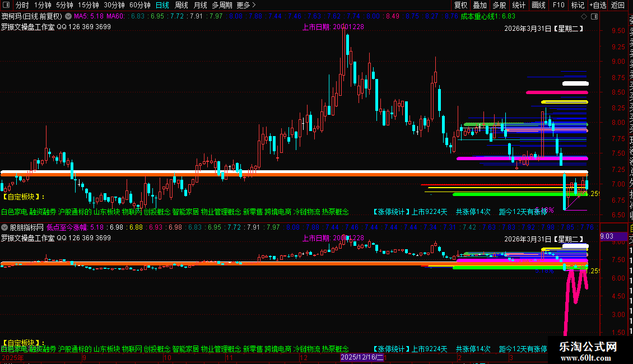Expand the 奥柯玛 main chart indicator dropdown
The image size is (633, 364).
[68, 16]
